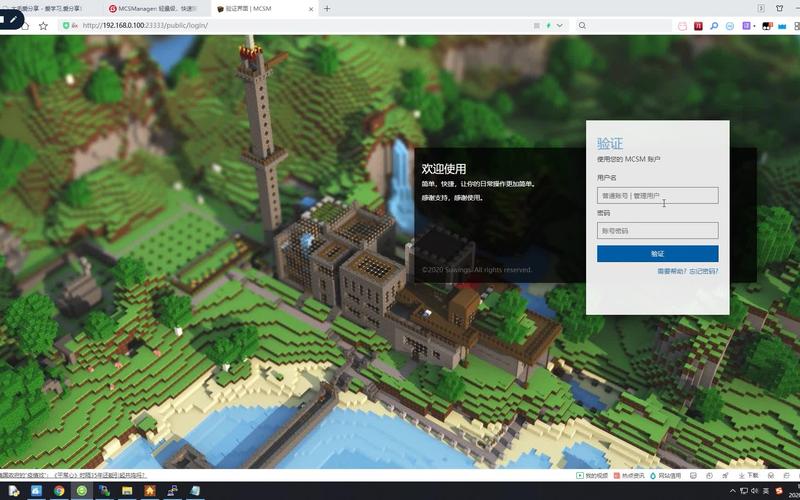This screenshot has height=500, width=800.
Task: Click the 网站信用 status bar item
Action: coord(665,476)
